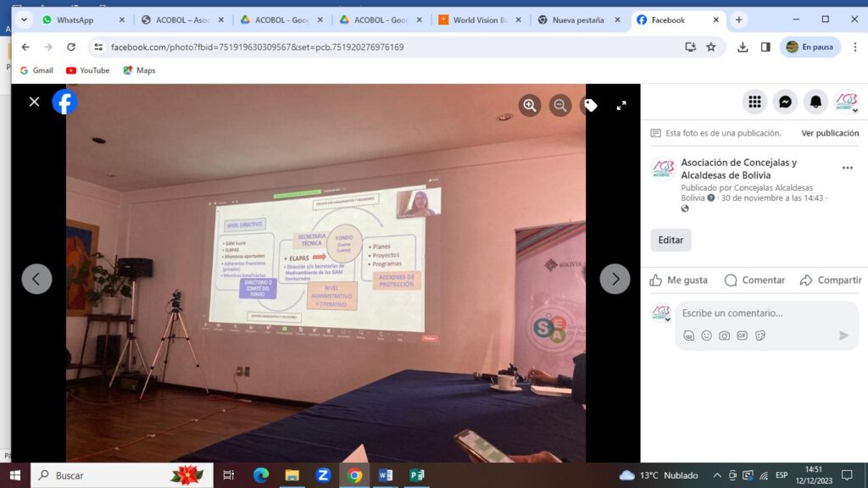Open the Facebook menu grid

pos(754,102)
